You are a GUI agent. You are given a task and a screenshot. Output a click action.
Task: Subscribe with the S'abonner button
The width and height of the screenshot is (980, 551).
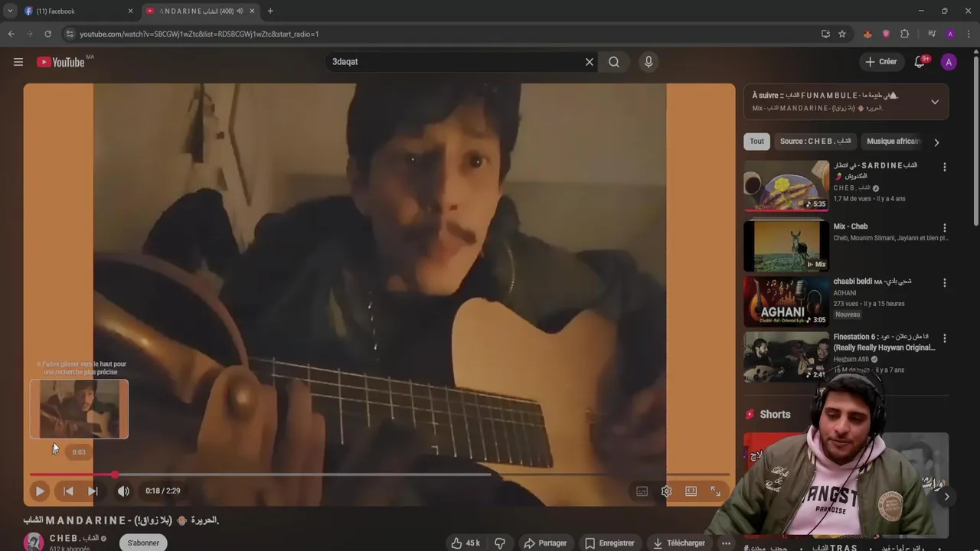(x=143, y=543)
